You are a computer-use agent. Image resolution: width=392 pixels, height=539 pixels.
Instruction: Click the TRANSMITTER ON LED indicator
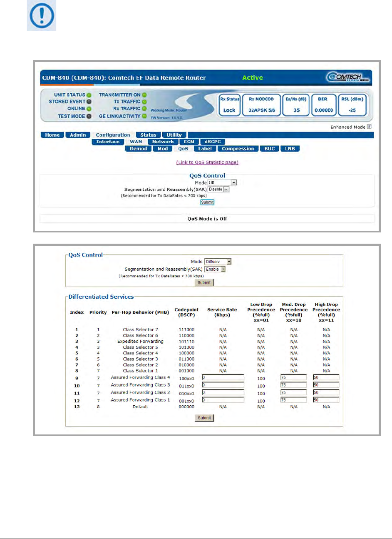pos(144,95)
